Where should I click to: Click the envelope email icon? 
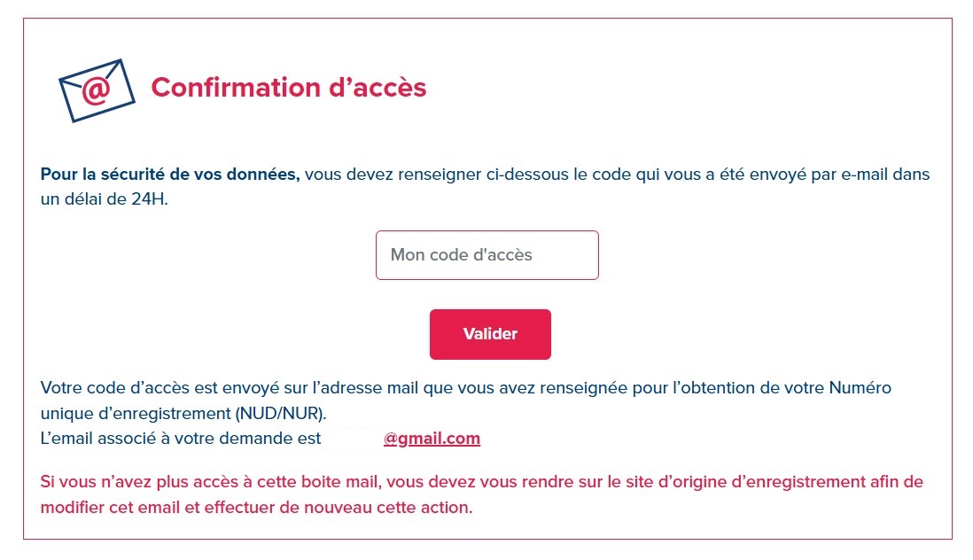97,90
